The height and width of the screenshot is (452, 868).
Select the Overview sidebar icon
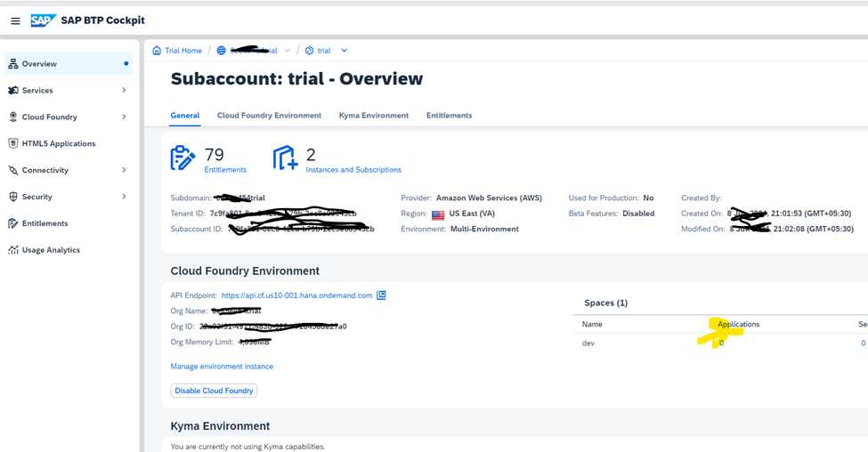click(13, 64)
